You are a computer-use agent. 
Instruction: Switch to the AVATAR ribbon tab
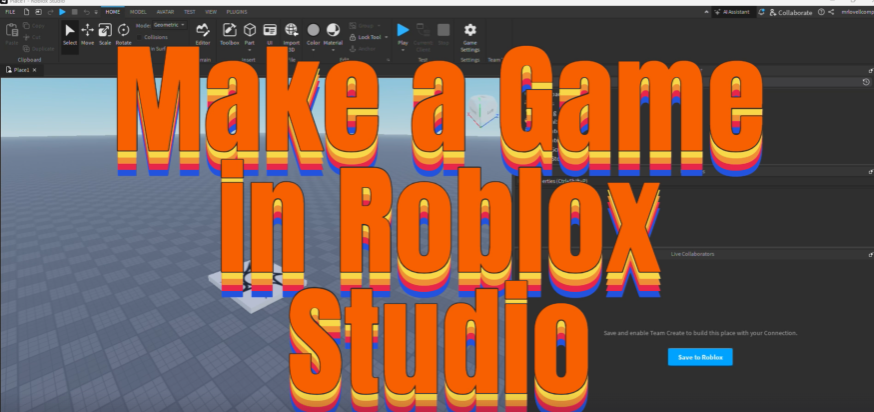click(165, 12)
